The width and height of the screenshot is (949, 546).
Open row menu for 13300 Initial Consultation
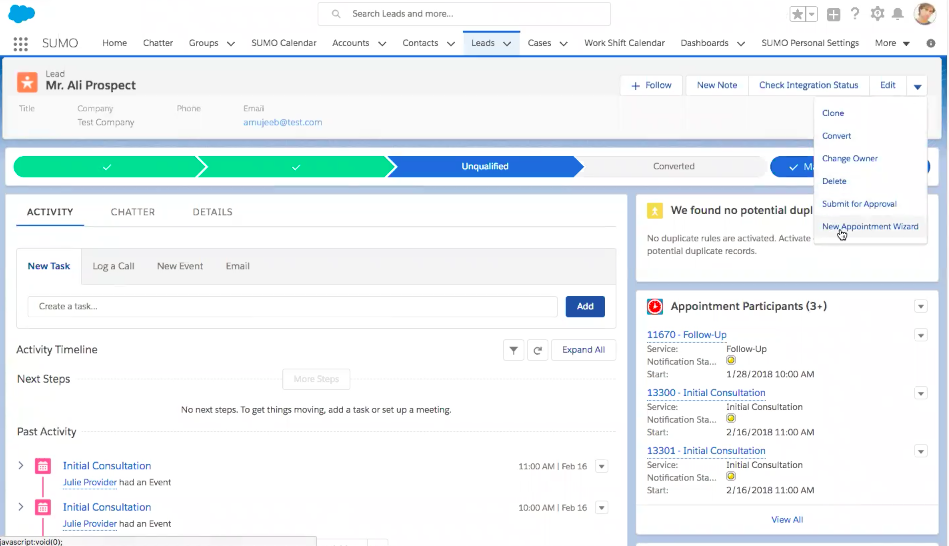click(x=921, y=393)
